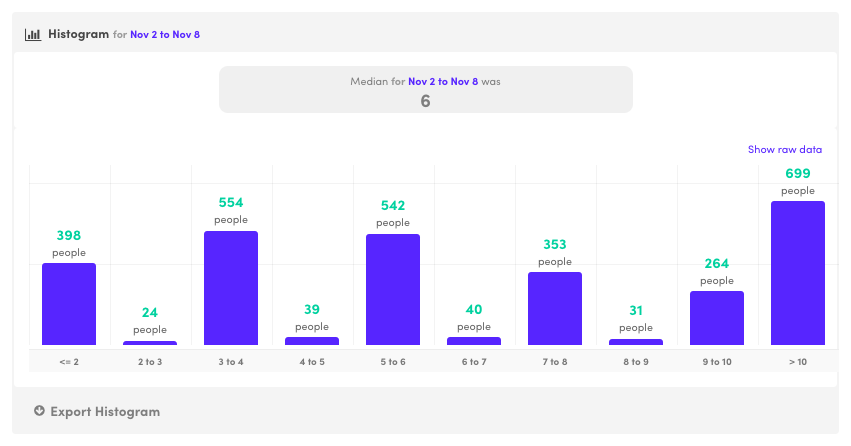Click the 39 people value
This screenshot has height=446, width=851.
pos(312,309)
